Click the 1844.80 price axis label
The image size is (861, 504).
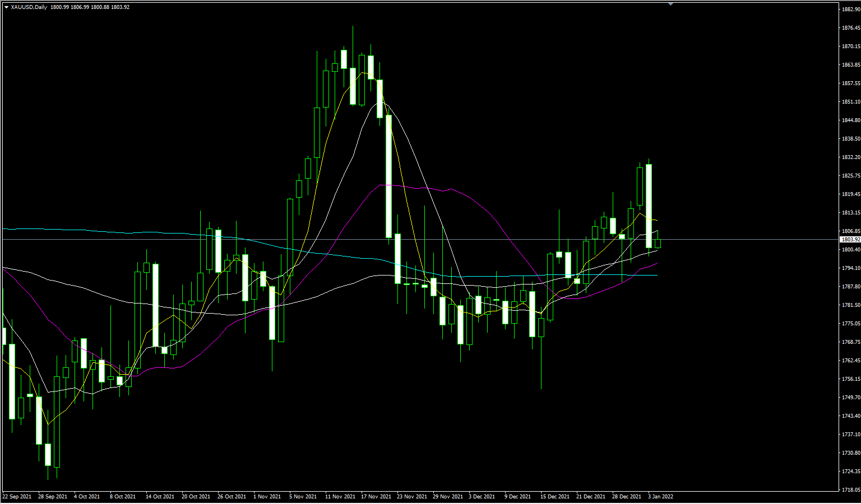click(850, 120)
